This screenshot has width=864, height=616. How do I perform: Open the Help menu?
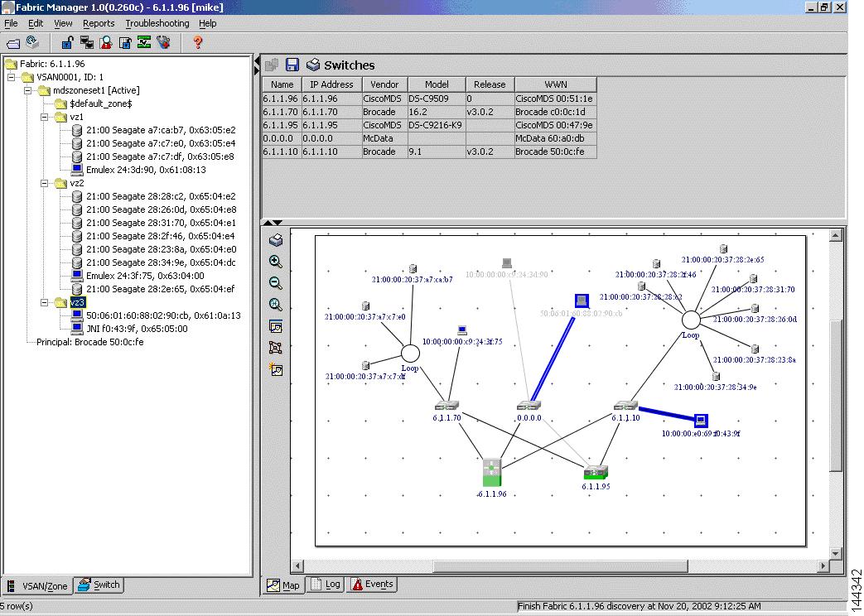coord(208,23)
